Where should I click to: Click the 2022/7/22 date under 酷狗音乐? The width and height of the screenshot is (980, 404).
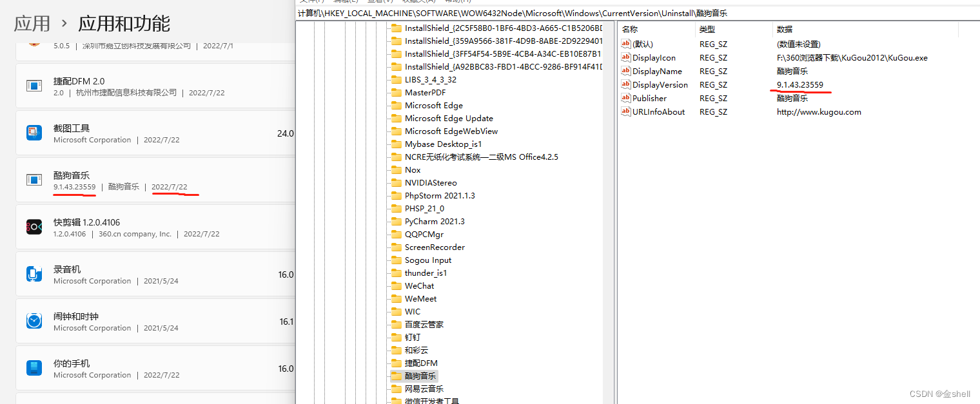click(170, 187)
